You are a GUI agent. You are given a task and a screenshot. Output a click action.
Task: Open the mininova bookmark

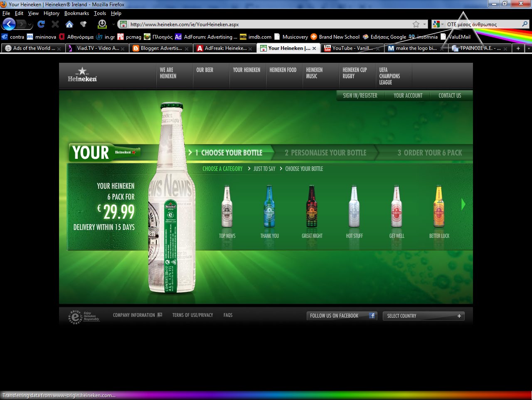pos(42,37)
